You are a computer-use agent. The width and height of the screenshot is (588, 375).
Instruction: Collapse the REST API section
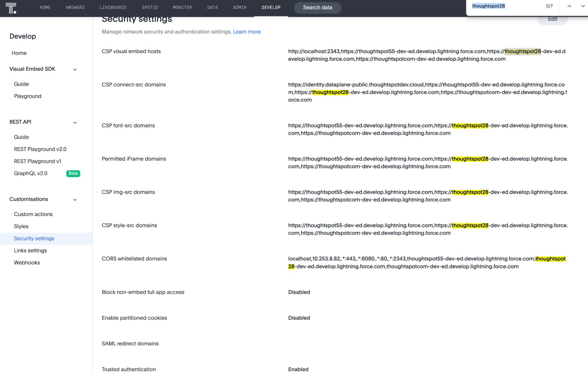[75, 122]
